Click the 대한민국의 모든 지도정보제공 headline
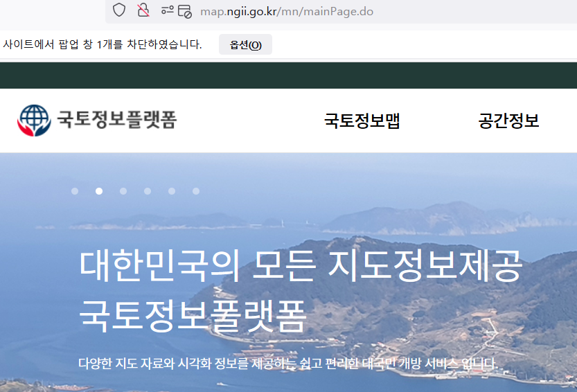577x392 pixels. [x=301, y=265]
